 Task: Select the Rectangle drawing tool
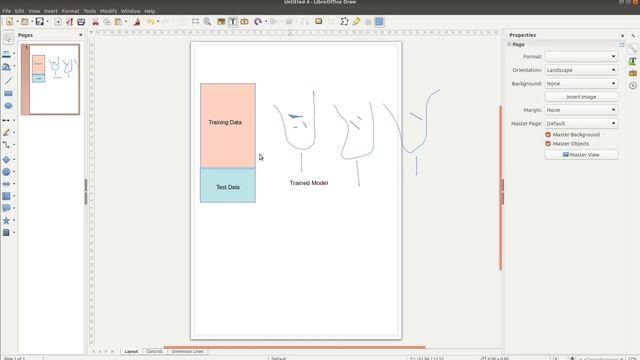[x=8, y=93]
